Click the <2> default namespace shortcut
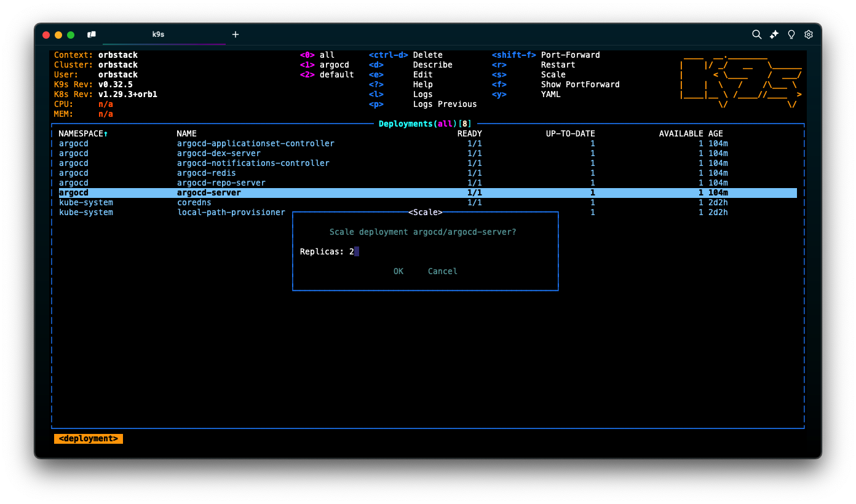 327,74
